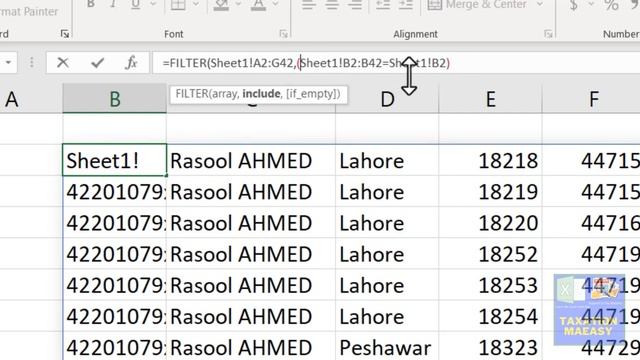Image resolution: width=640 pixels, height=360 pixels.
Task: Expand the Borders dropdown arrow
Action: pyautogui.click(x=196, y=4)
